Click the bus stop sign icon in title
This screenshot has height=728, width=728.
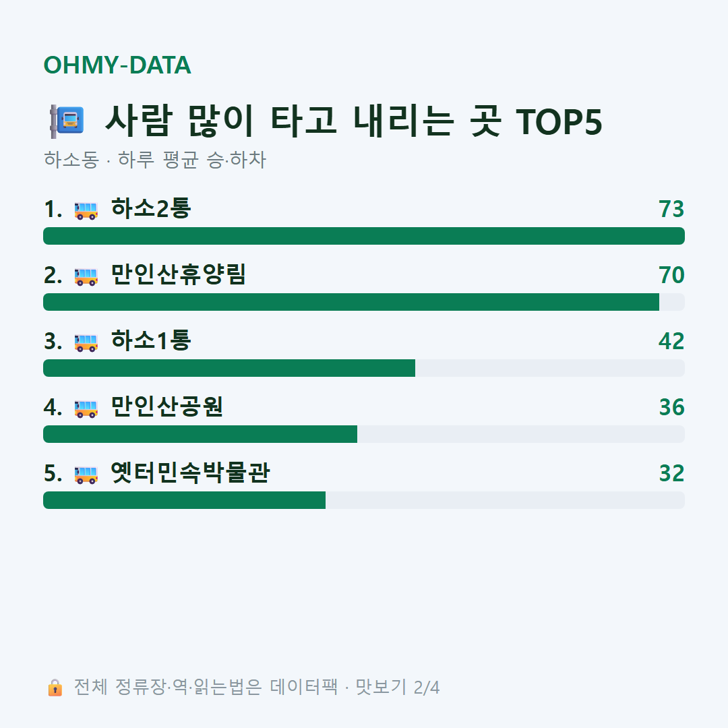point(67,121)
